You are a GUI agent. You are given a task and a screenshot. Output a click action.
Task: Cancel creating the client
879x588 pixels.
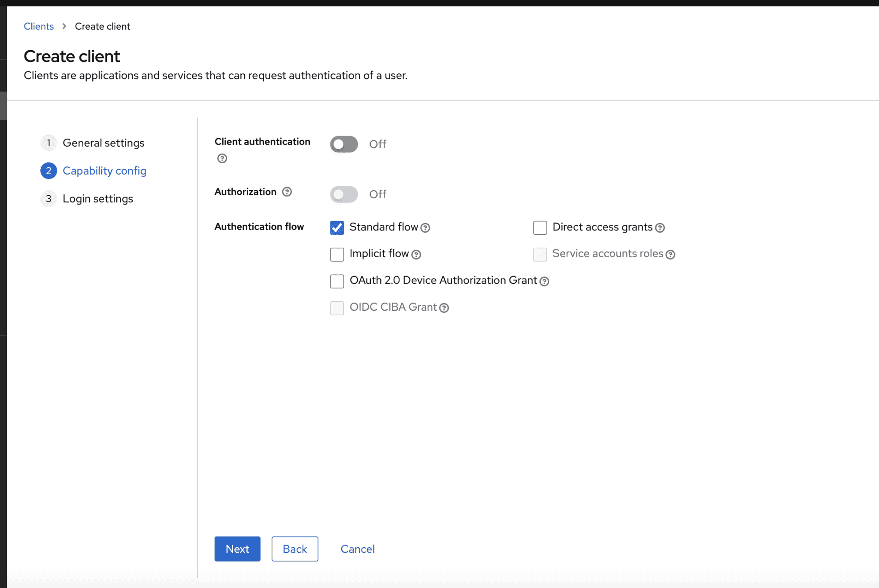(357, 549)
